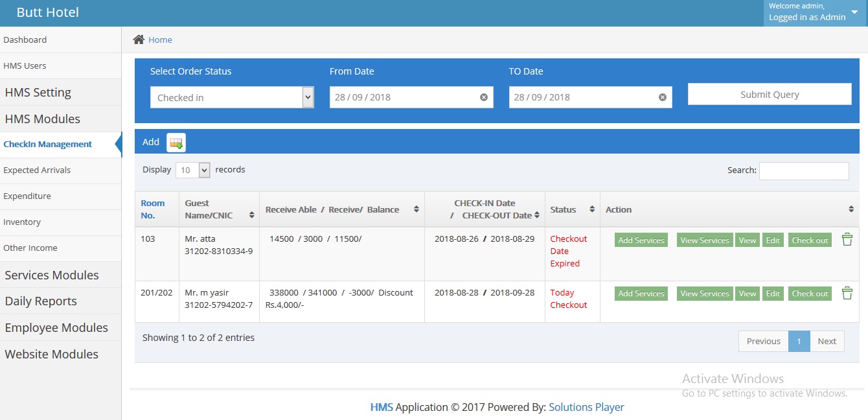This screenshot has height=420, width=868.
Task: Click the Submit Query button
Action: pos(769,94)
